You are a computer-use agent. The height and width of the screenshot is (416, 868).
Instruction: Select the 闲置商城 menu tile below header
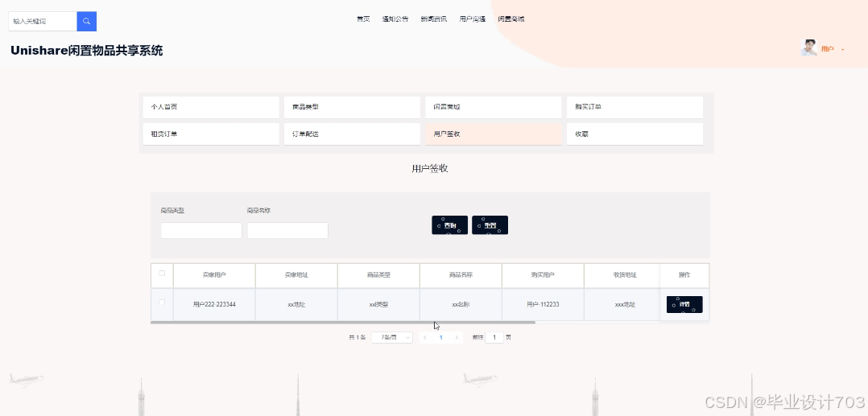click(x=494, y=107)
